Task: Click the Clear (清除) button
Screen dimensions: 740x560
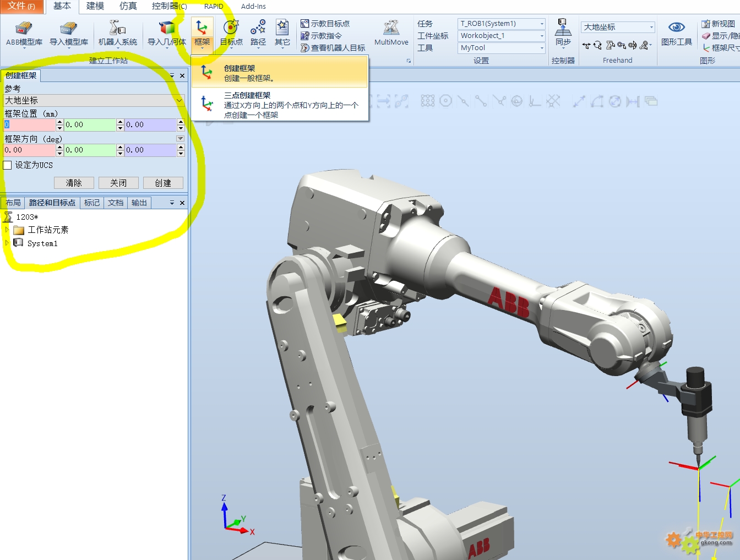Action: [74, 183]
